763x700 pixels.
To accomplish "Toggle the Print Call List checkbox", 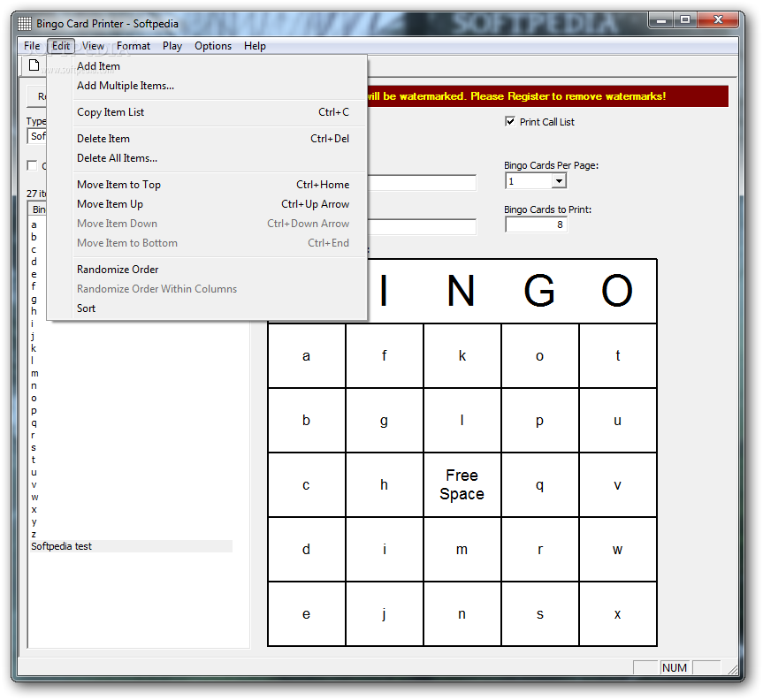I will coord(510,122).
